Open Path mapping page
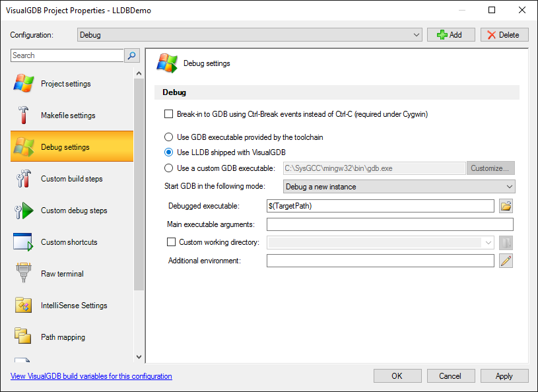This screenshot has width=538, height=392. [72, 337]
